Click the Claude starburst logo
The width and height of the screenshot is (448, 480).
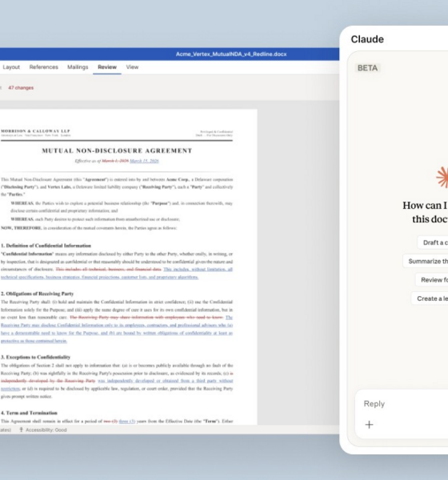442,178
